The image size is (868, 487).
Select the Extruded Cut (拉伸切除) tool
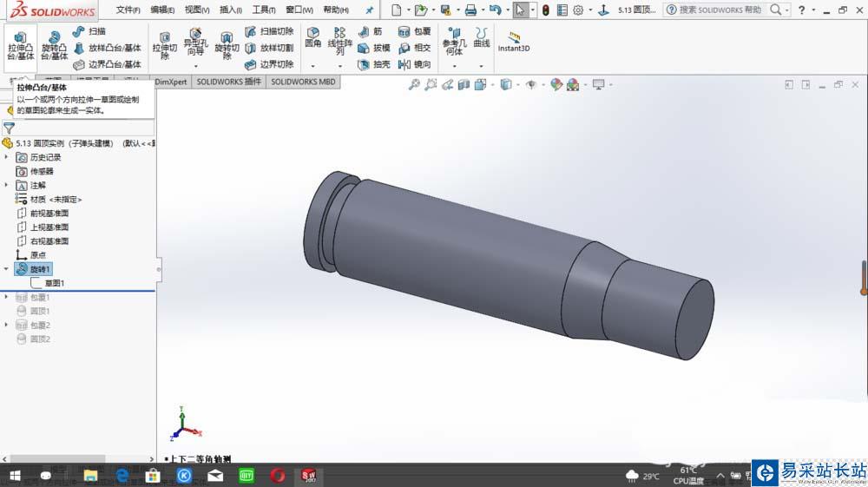click(164, 46)
